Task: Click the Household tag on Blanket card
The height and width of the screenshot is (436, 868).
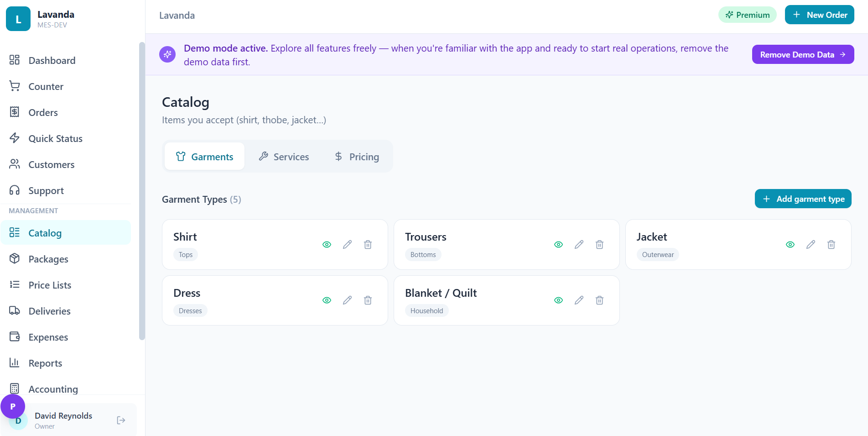Action: 426,310
